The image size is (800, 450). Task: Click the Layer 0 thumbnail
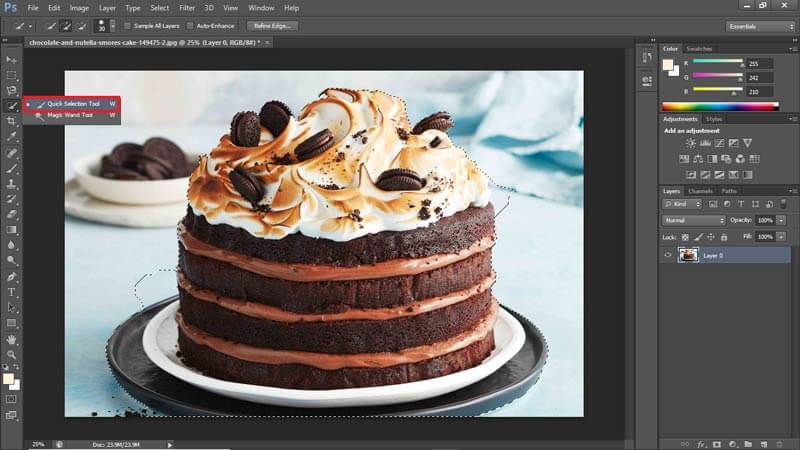(x=688, y=255)
